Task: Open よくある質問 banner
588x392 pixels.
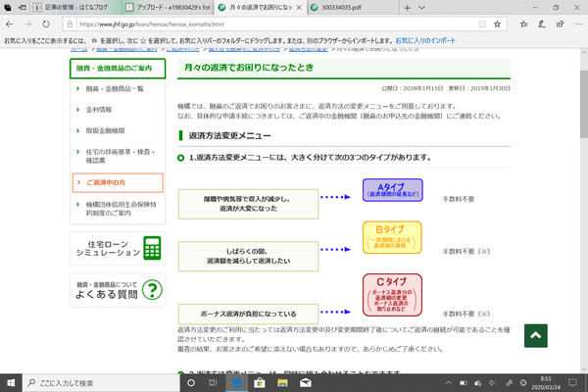Action: point(118,290)
